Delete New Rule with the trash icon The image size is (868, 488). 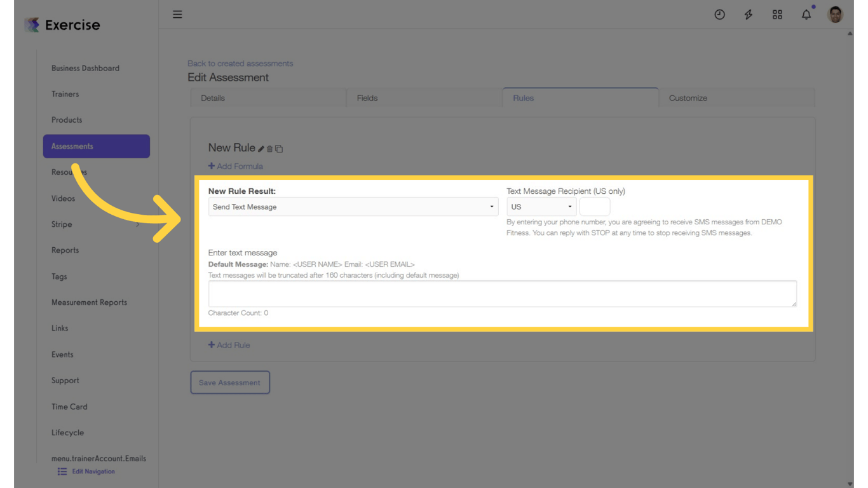(270, 148)
